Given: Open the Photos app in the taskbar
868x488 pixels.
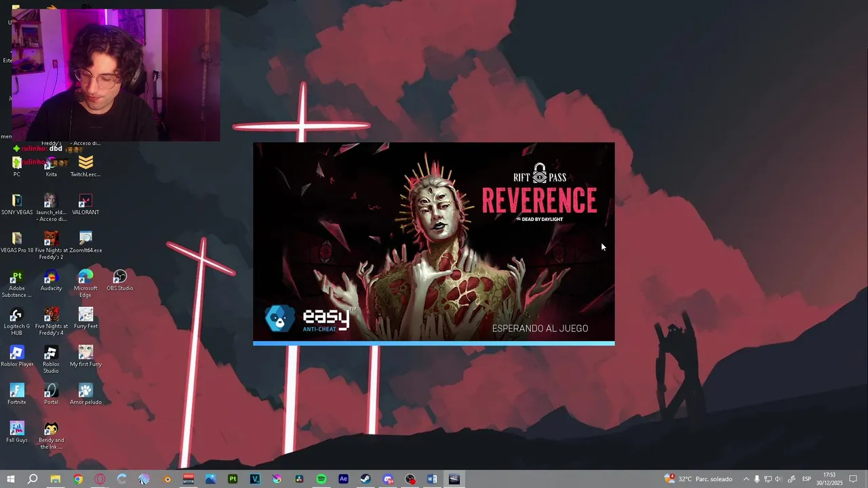Looking at the screenshot, I should pyautogui.click(x=210, y=479).
